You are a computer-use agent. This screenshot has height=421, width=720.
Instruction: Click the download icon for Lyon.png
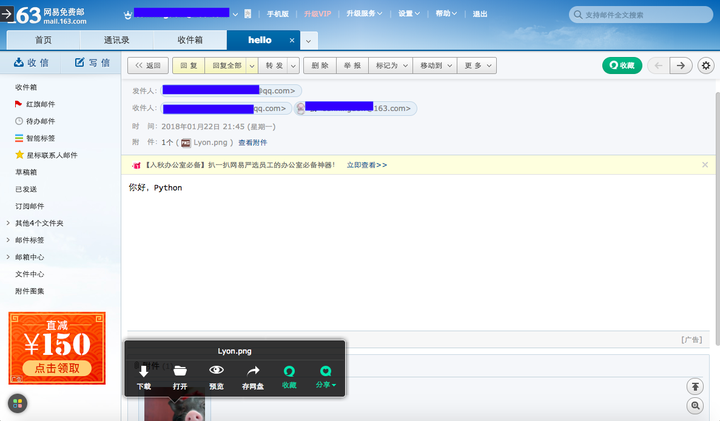[x=144, y=371]
